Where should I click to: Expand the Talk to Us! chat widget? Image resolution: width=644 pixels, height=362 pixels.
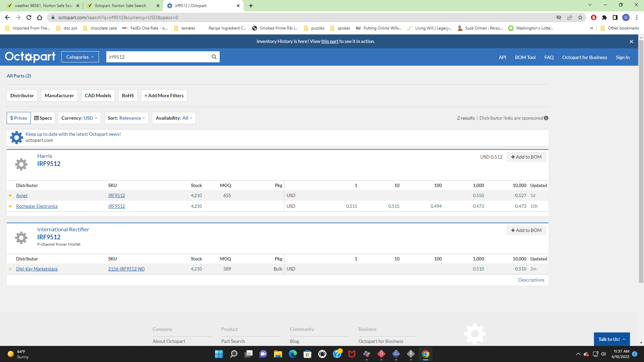612,339
